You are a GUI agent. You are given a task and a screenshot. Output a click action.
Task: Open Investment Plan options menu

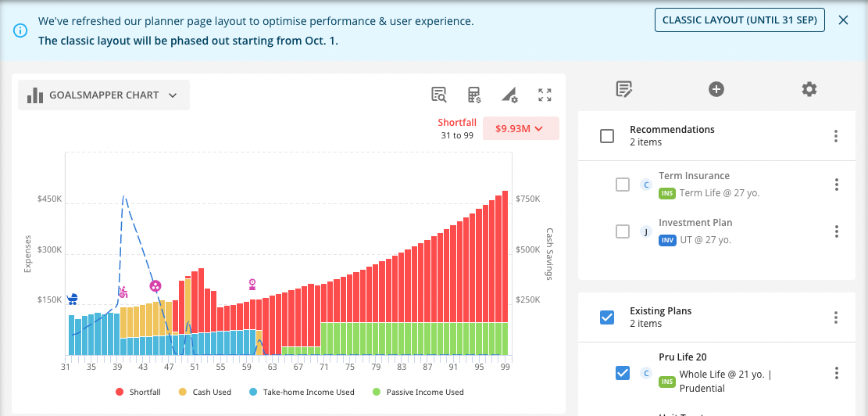pyautogui.click(x=836, y=231)
